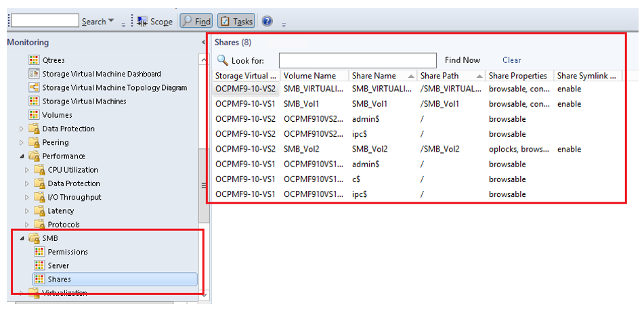Screen dimensions: 644x310
Task: Click the navigation tree scroll down arrow
Action: tap(204, 295)
